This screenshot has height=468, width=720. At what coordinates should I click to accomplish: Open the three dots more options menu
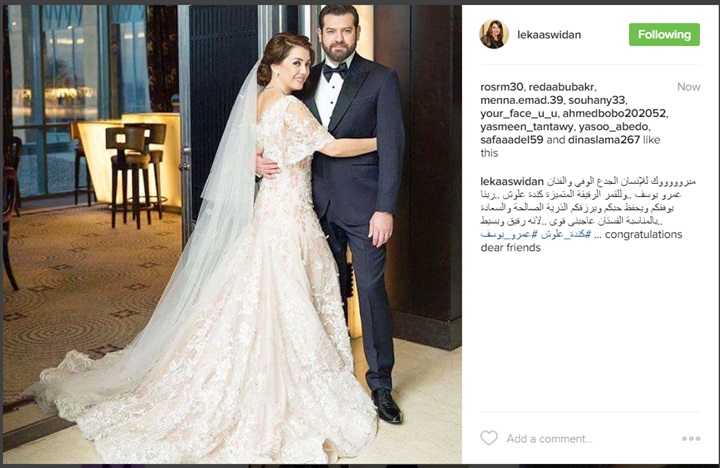tap(691, 439)
